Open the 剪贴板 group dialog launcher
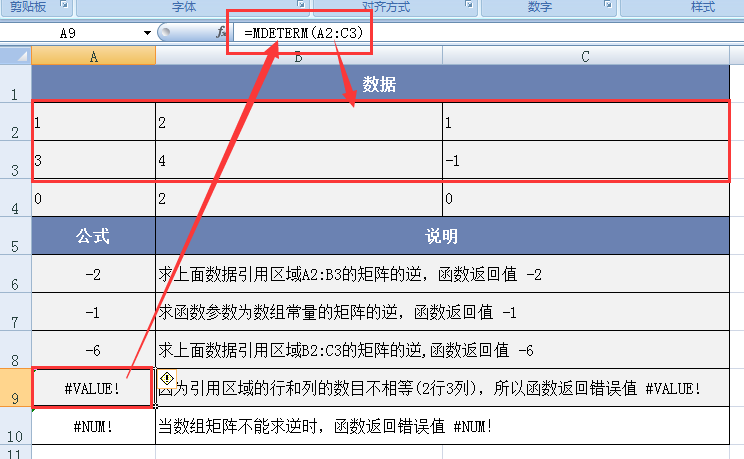This screenshot has width=744, height=459. pyautogui.click(x=64, y=4)
